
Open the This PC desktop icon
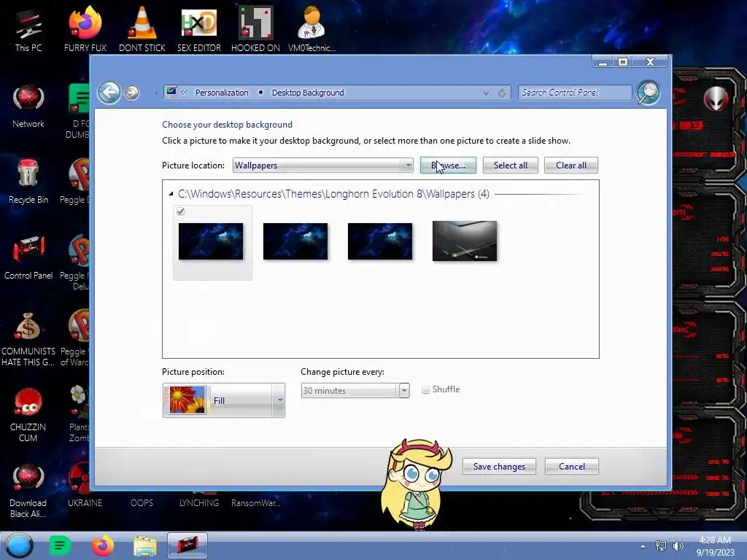[28, 28]
